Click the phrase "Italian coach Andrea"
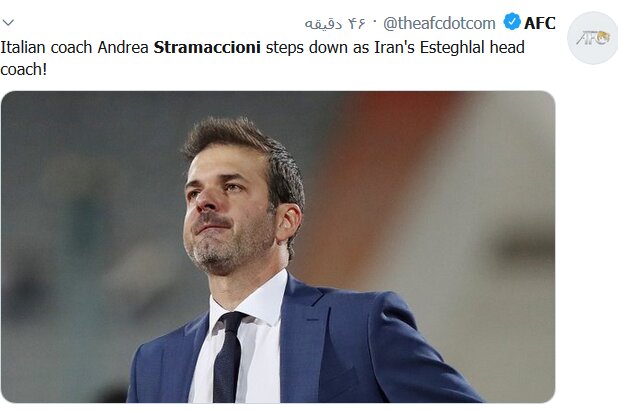Screen dimensions: 618x410 pyautogui.click(x=74, y=47)
